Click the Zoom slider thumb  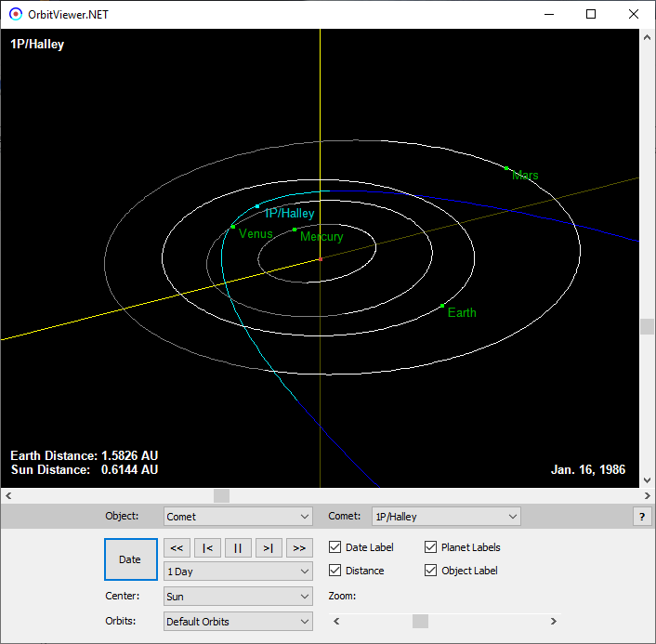[420, 622]
